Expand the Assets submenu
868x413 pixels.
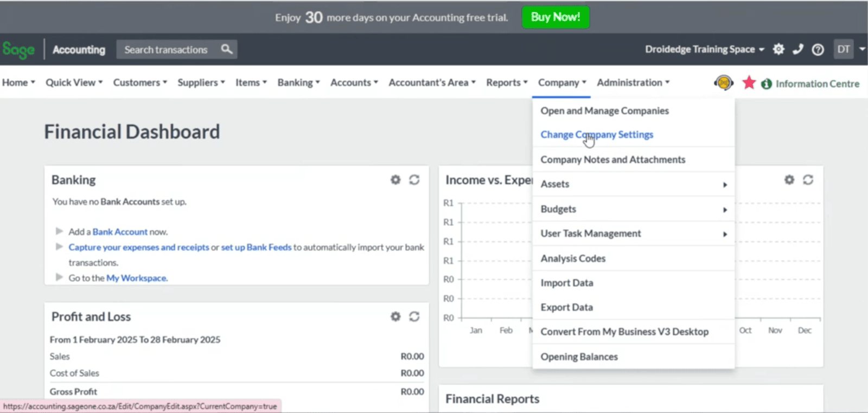click(634, 184)
